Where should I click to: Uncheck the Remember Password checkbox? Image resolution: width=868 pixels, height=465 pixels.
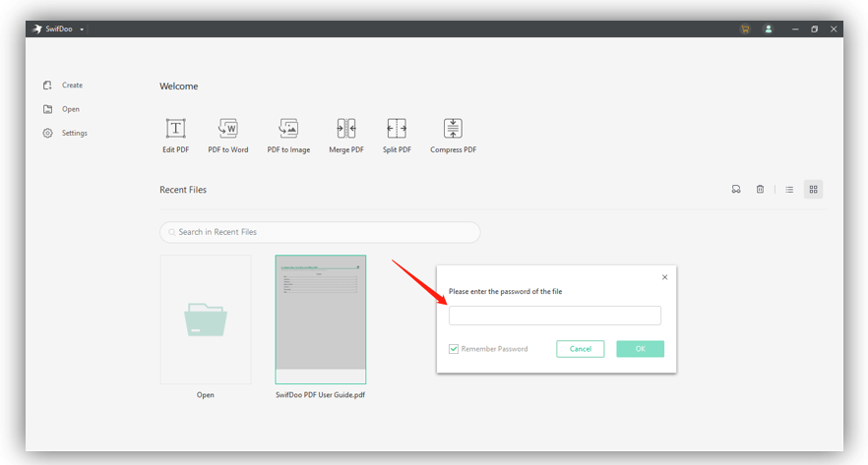click(454, 349)
